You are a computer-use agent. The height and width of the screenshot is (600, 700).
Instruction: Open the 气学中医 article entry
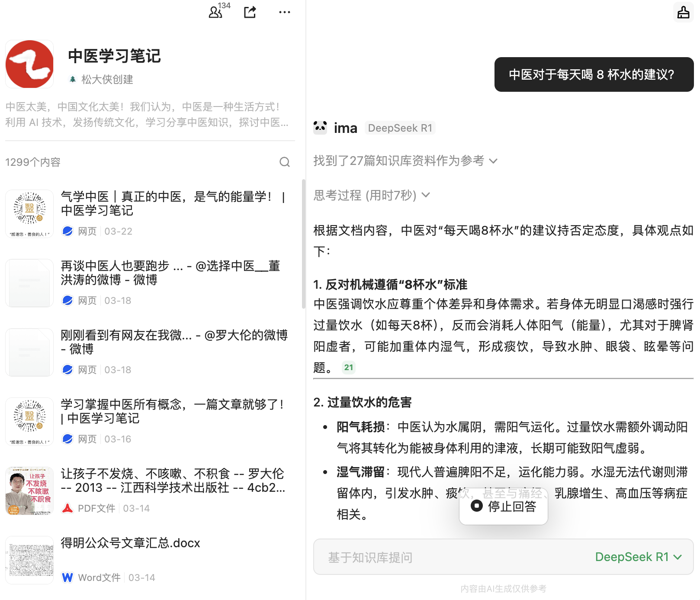[173, 203]
